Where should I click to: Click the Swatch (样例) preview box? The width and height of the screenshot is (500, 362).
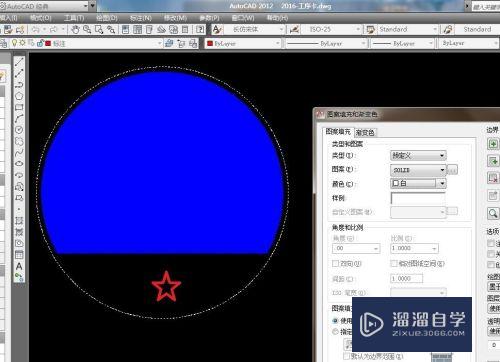(x=418, y=198)
